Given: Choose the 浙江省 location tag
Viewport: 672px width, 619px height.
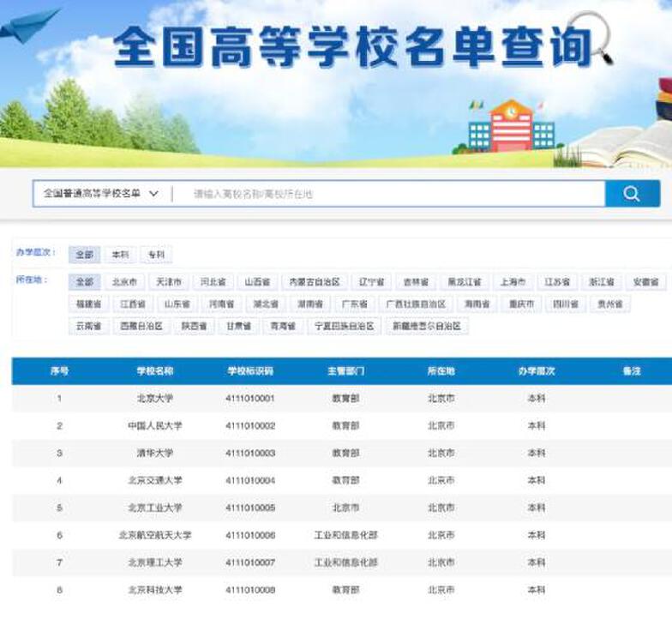Looking at the screenshot, I should tap(602, 282).
